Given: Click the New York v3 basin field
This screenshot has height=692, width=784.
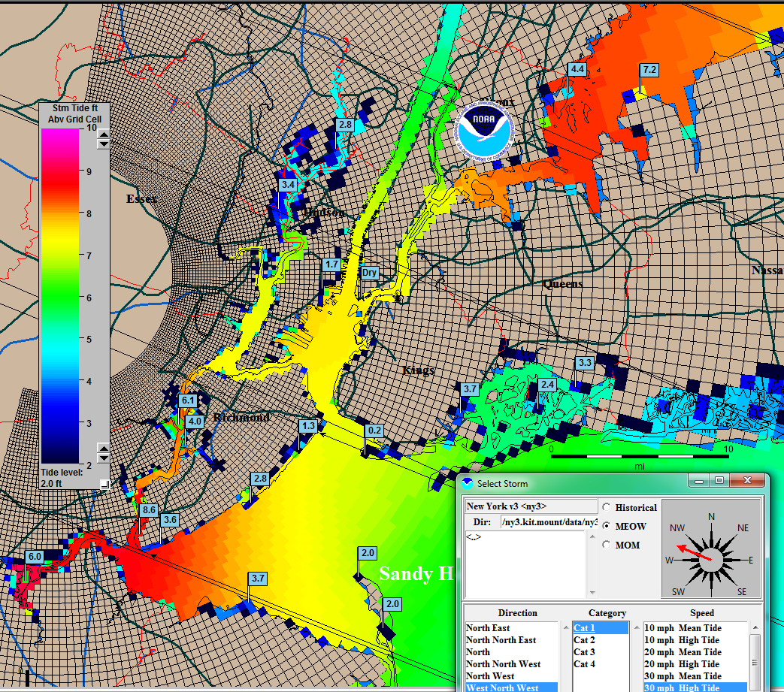Looking at the screenshot, I should click(531, 506).
